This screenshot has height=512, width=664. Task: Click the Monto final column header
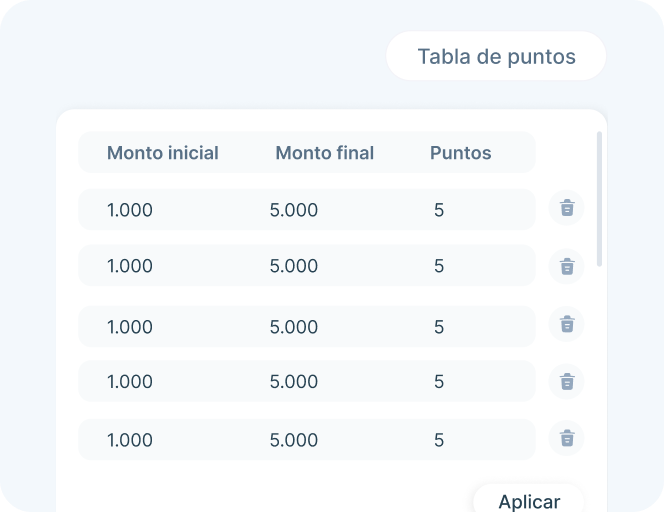(324, 153)
